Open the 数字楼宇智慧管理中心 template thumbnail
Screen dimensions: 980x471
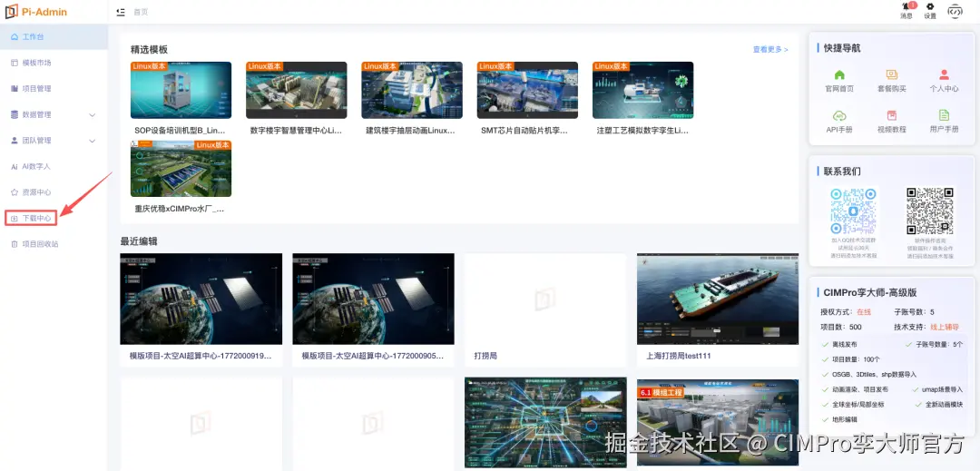click(x=296, y=90)
